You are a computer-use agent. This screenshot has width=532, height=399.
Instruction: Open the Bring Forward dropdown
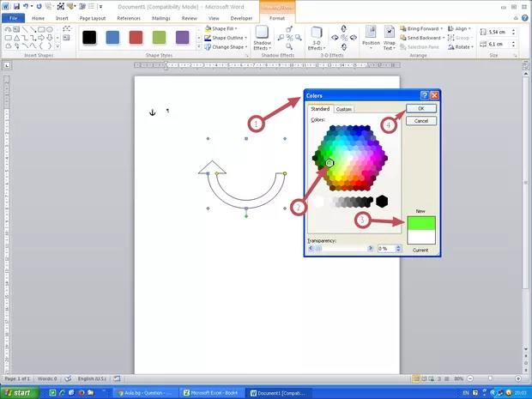443,28
